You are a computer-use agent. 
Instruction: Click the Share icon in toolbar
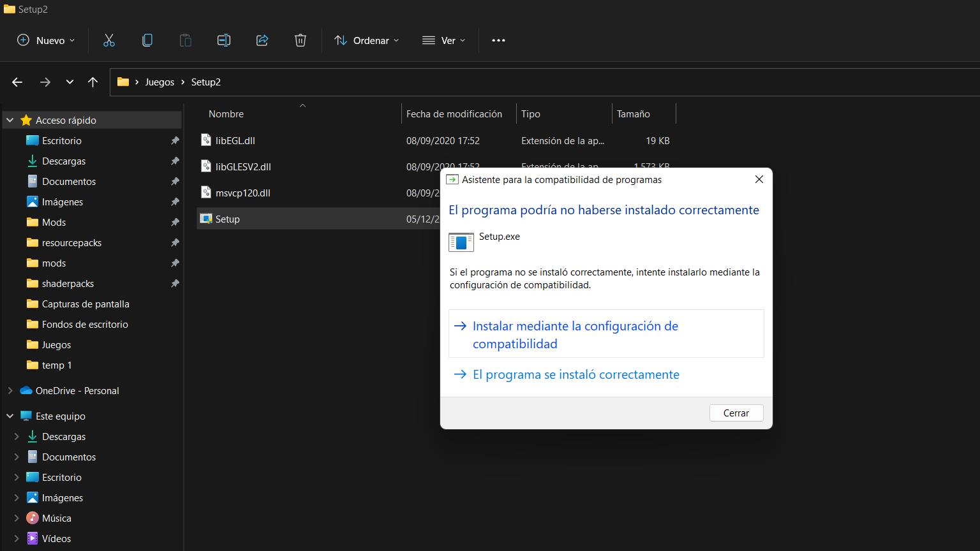(262, 40)
